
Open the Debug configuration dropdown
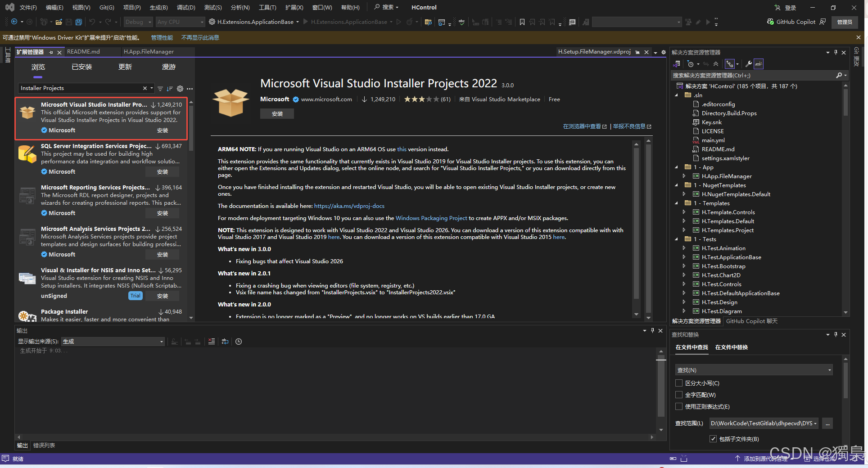pos(138,22)
